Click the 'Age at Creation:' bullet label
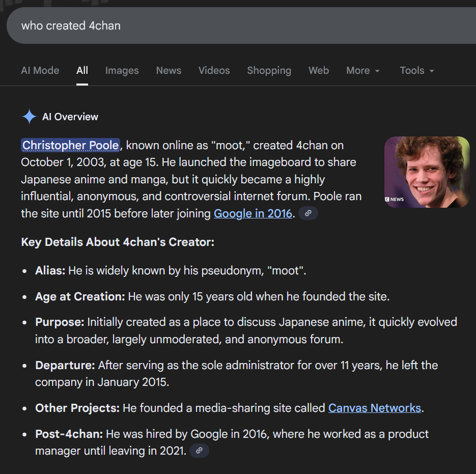This screenshot has width=476, height=474. pyautogui.click(x=80, y=296)
